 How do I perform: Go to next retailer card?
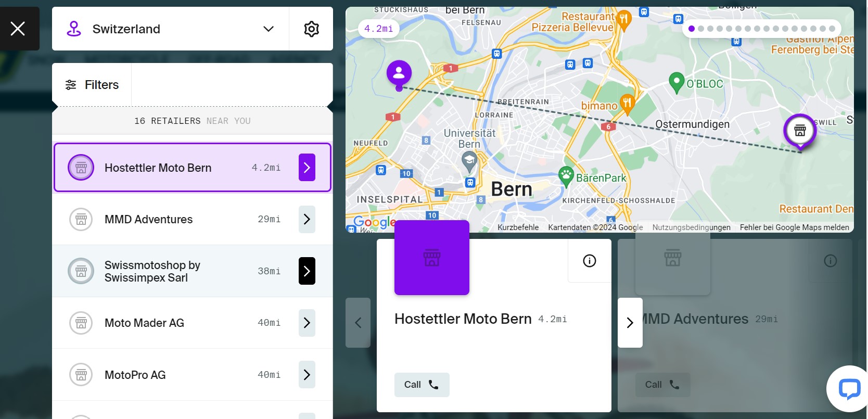[x=630, y=323]
